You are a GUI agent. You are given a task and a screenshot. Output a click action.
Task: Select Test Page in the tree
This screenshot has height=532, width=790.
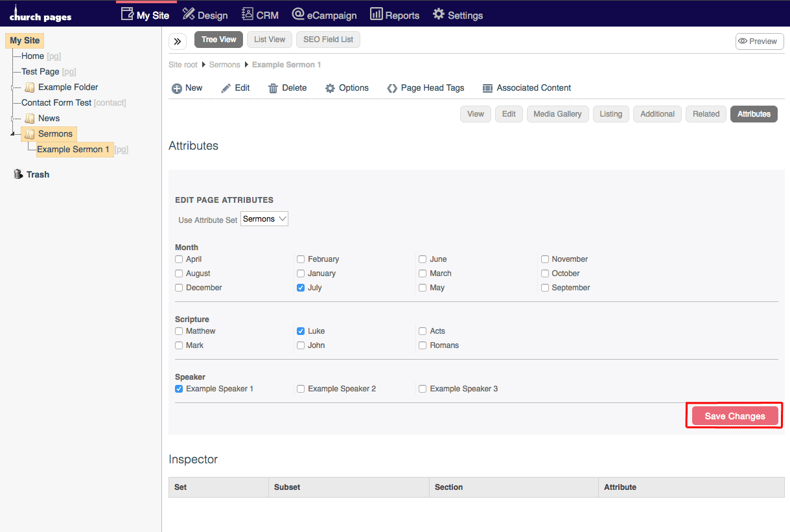[40, 72]
